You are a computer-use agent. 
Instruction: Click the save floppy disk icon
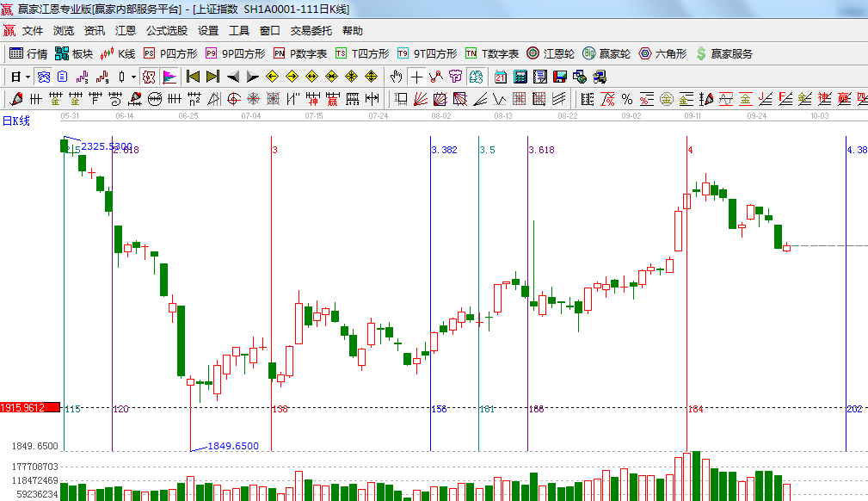(x=560, y=77)
